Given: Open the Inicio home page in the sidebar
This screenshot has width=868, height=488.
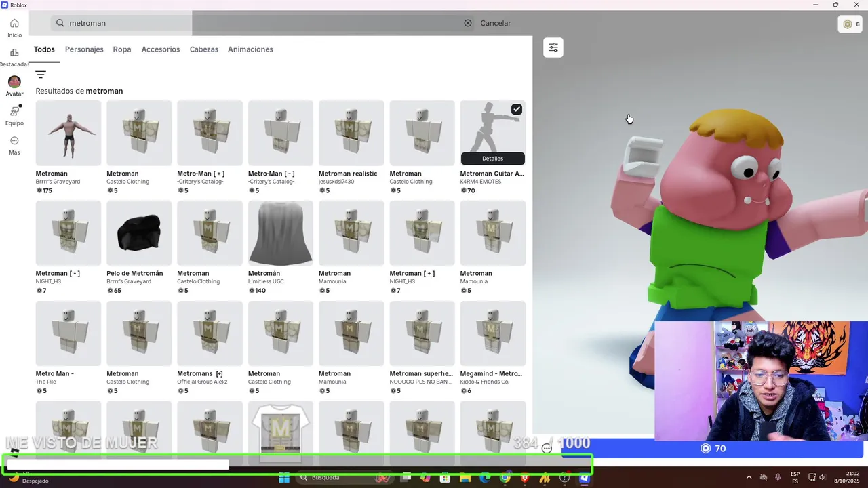Looking at the screenshot, I should (x=14, y=28).
